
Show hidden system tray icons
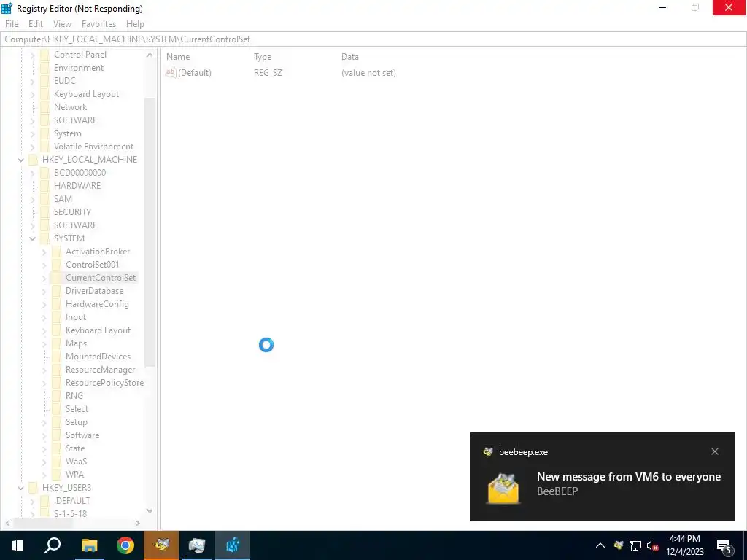[600, 545]
